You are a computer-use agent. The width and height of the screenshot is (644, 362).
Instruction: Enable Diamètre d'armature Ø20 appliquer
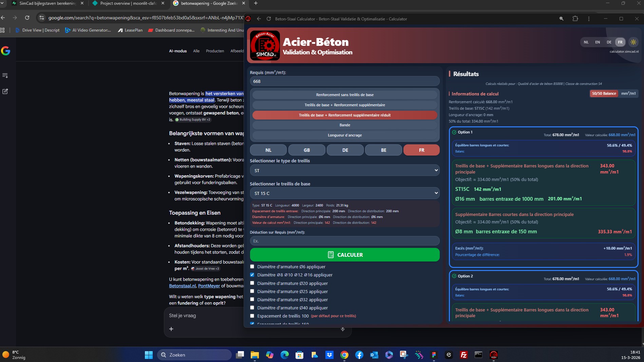252,283
